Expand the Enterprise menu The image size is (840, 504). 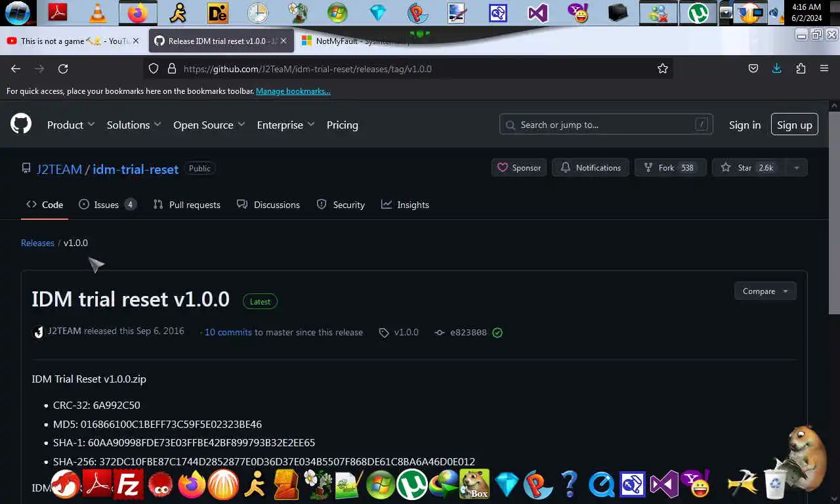tap(286, 125)
